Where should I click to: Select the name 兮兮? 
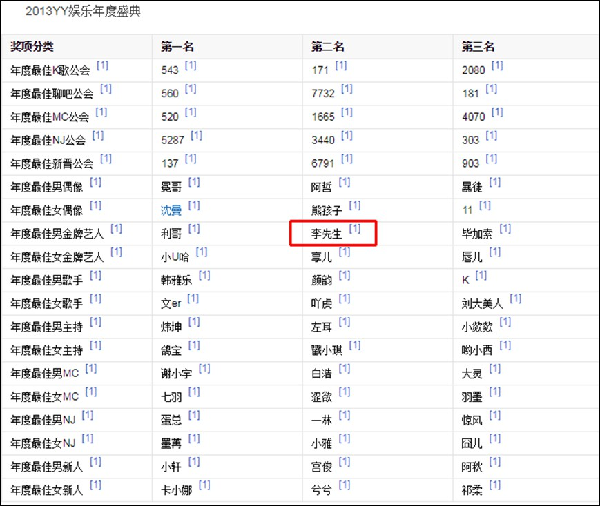pyautogui.click(x=321, y=490)
